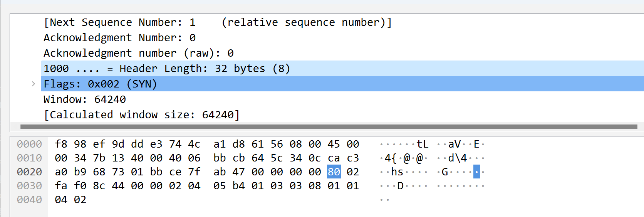Screen dimensions: 644x217
Task: Click hex offset 0040
Action: coord(29,199)
